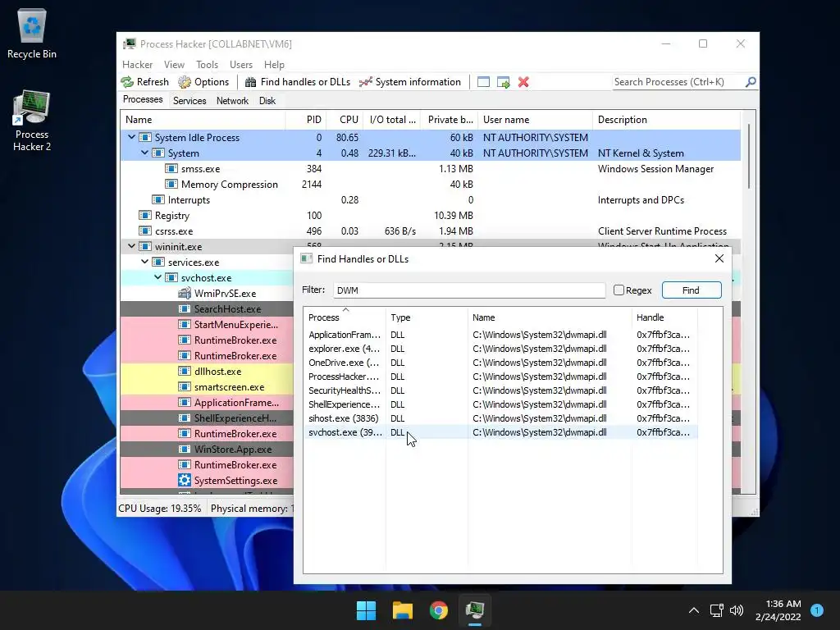Open network status tray icon
Image resolution: width=840 pixels, height=630 pixels.
pos(716,610)
